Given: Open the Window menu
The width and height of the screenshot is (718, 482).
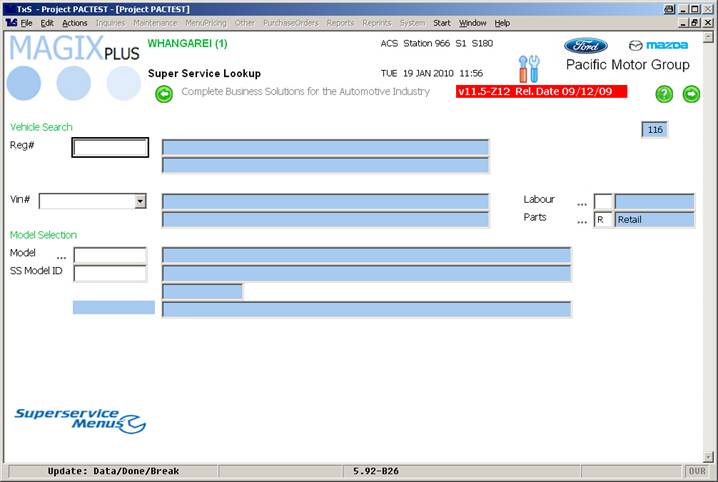Looking at the screenshot, I should tap(473, 22).
